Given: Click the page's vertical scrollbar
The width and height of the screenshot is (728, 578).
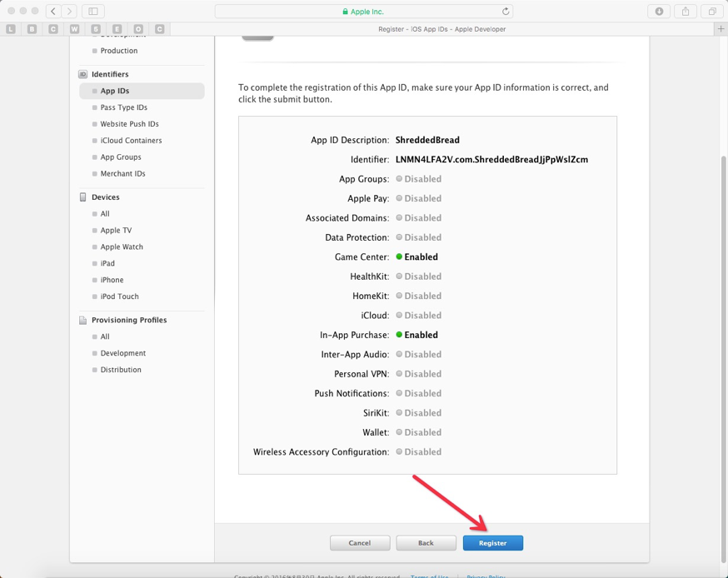Looking at the screenshot, I should [x=724, y=359].
